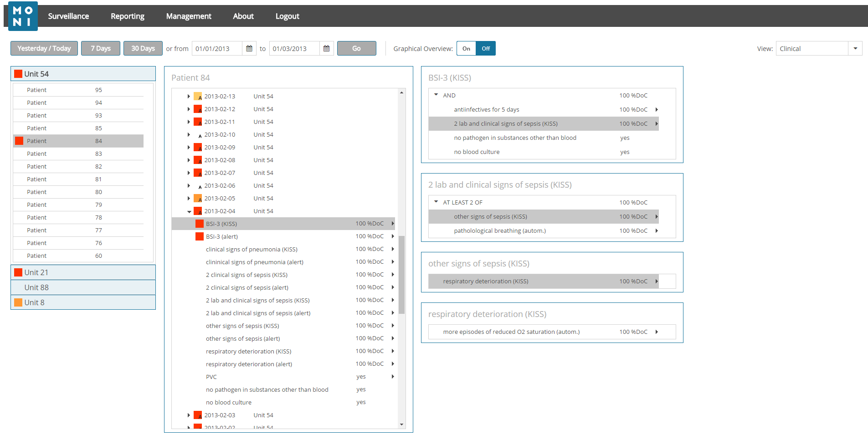Click the Unit 21 red color square
This screenshot has width=868, height=435.
(18, 272)
